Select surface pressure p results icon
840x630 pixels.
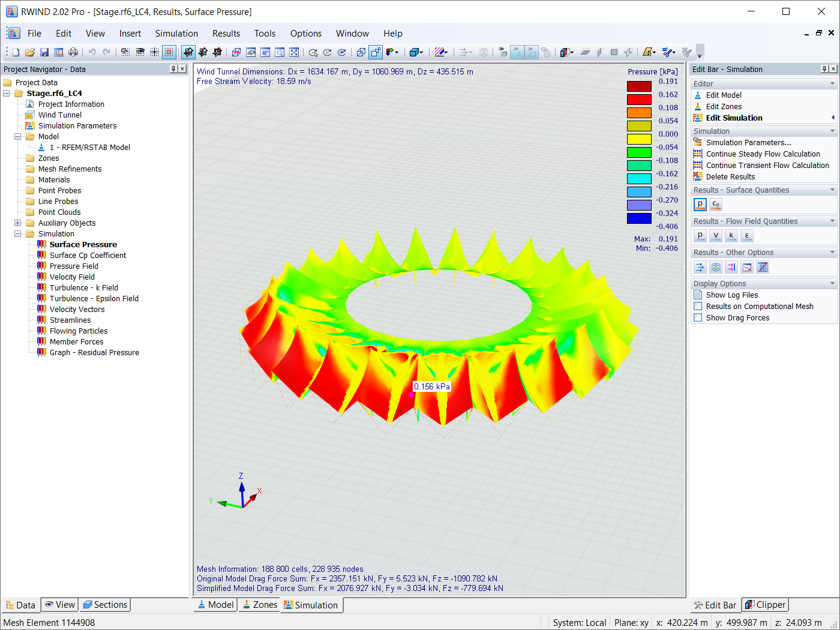click(x=700, y=205)
